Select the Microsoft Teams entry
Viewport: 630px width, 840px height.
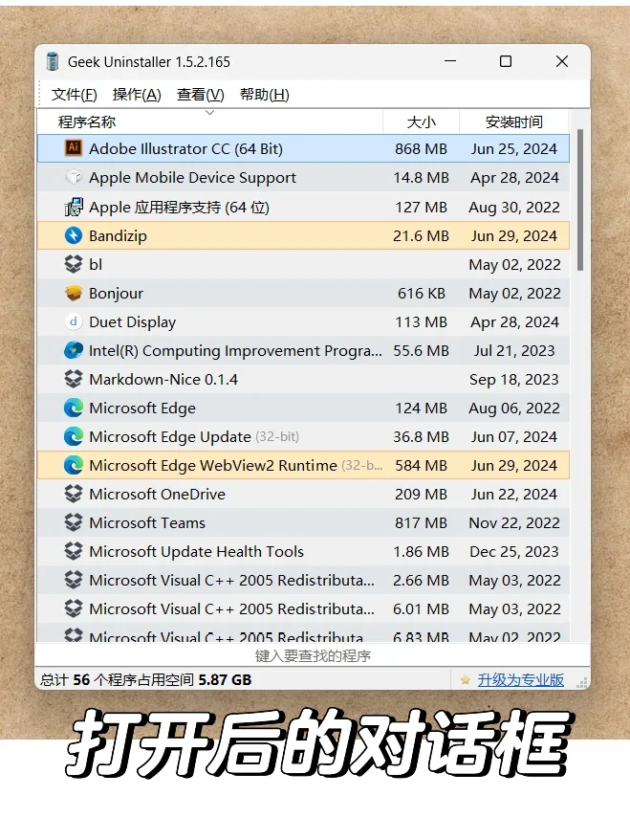pos(303,522)
